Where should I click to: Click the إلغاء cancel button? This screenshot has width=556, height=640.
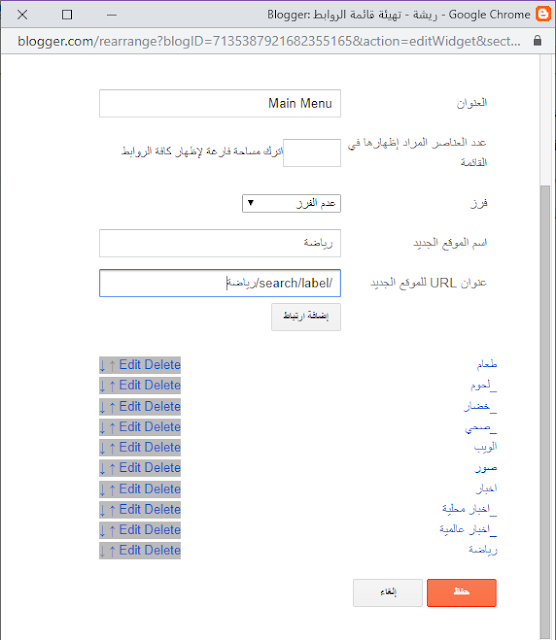tap(388, 593)
